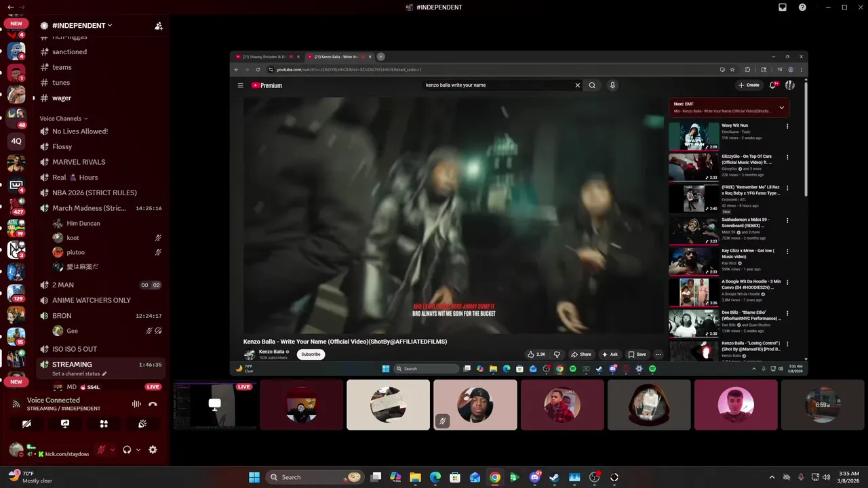
Task: Click user koot in March Madness channel
Action: click(x=73, y=238)
